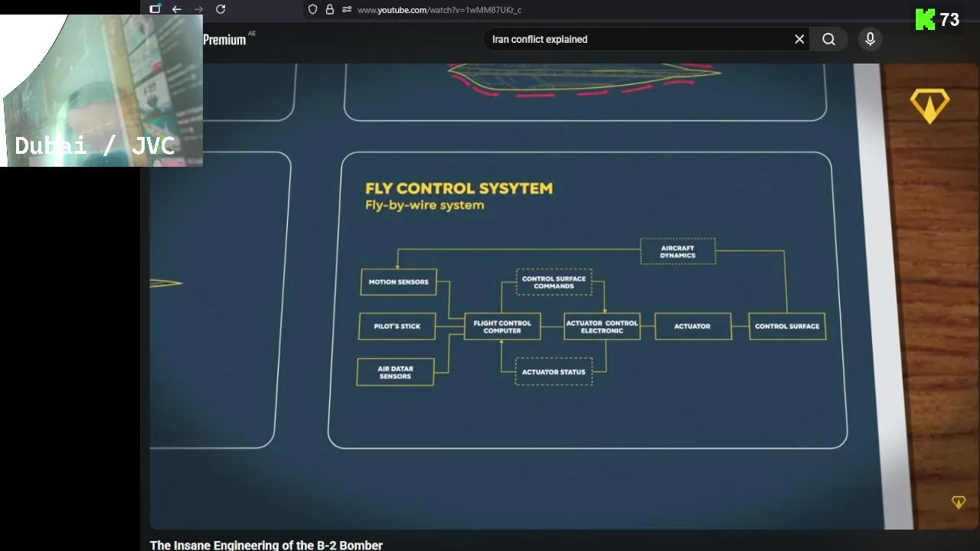Click 'FLY CONTROL SYSYTEM' heading in the video
Viewport: 980px width, 551px height.
coord(459,188)
